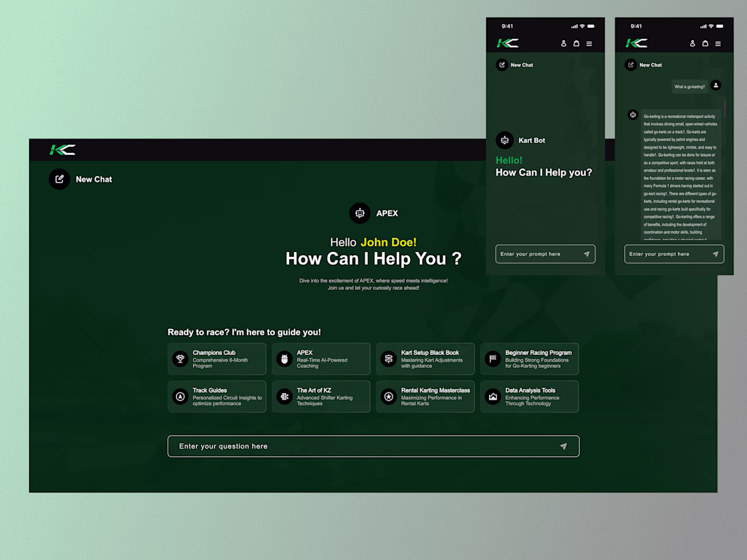
Task: Select the Kart Setup Black Book card
Action: (x=425, y=358)
